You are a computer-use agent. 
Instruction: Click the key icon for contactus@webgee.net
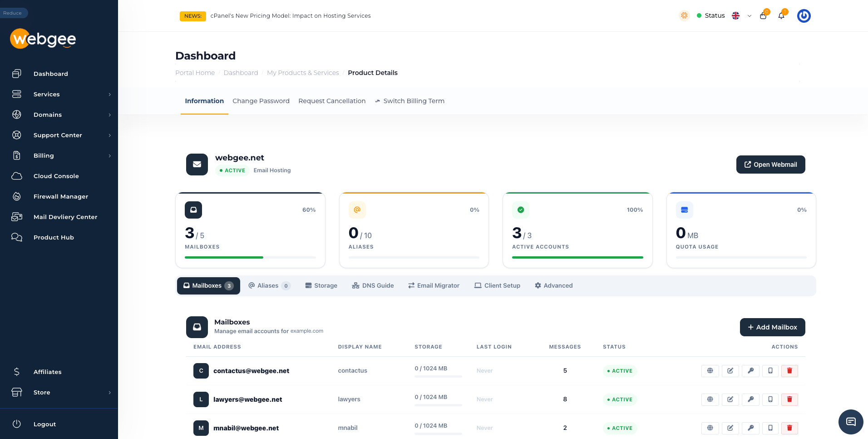pyautogui.click(x=750, y=371)
